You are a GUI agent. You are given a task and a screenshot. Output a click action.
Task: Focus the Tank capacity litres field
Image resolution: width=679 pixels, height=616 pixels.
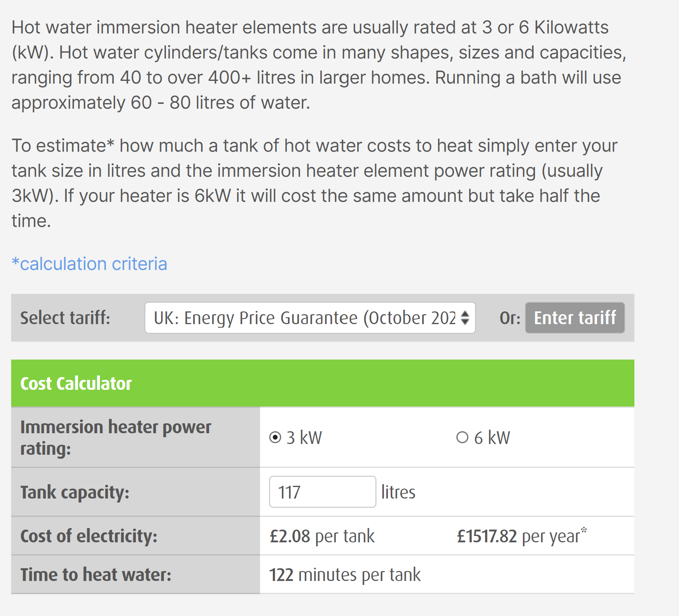click(x=322, y=492)
